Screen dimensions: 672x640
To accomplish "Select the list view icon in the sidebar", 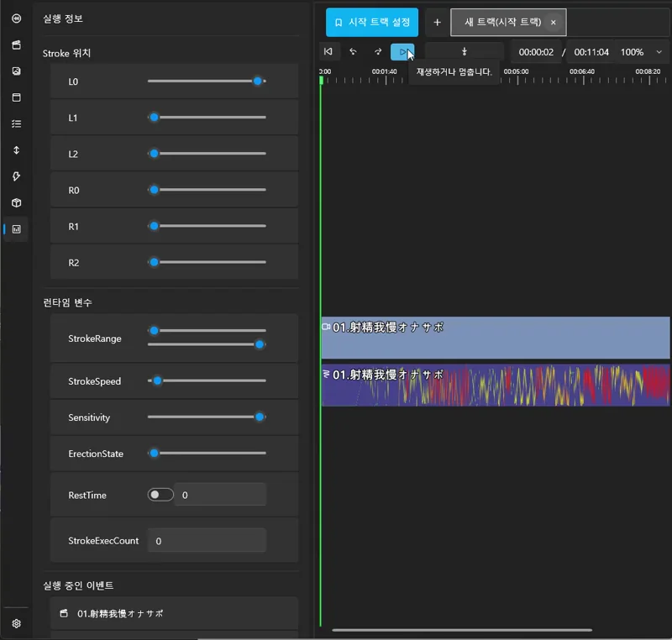I will pyautogui.click(x=15, y=123).
